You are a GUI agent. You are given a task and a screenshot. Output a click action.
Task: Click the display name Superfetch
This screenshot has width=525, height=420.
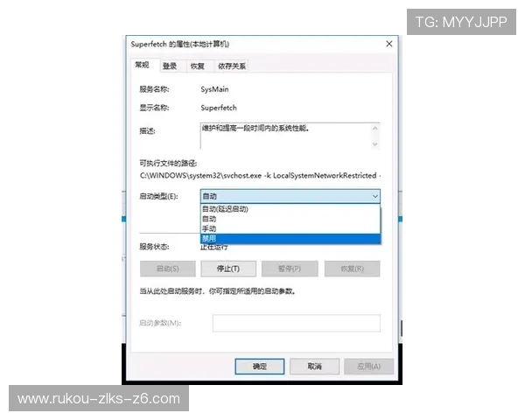pyautogui.click(x=219, y=108)
